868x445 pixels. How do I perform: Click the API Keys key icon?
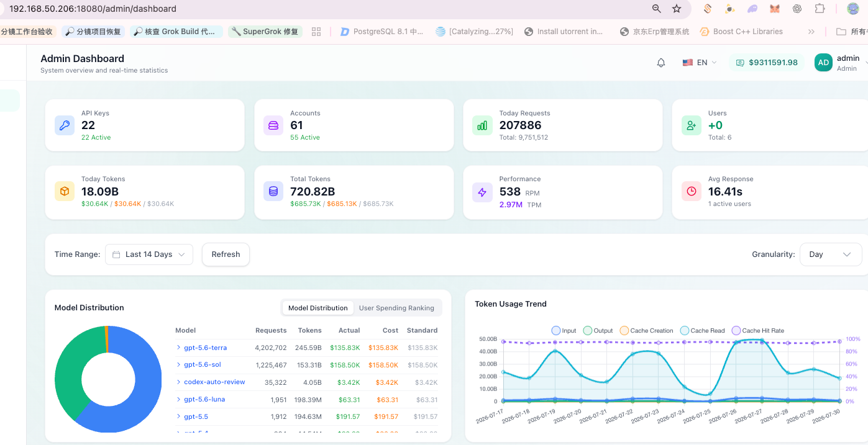click(x=65, y=125)
